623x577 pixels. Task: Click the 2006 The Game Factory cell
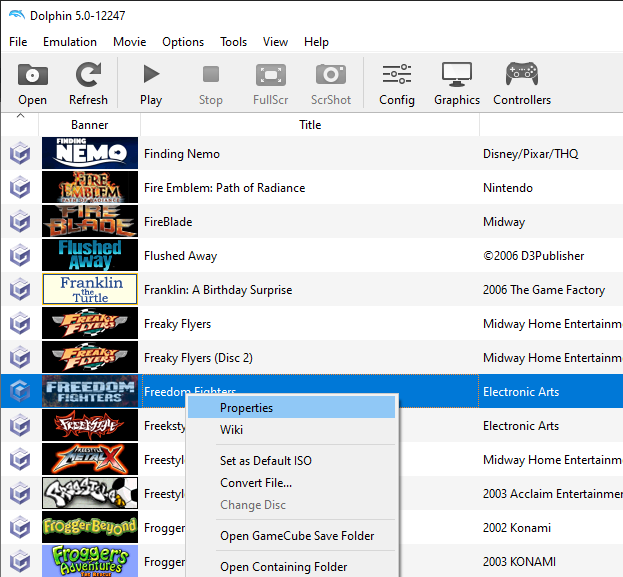(x=544, y=290)
